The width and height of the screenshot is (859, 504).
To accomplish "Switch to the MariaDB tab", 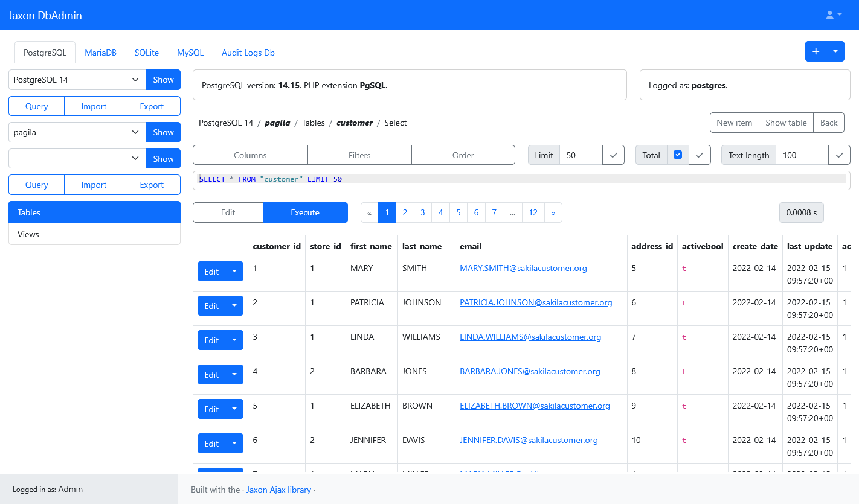I will (x=100, y=53).
